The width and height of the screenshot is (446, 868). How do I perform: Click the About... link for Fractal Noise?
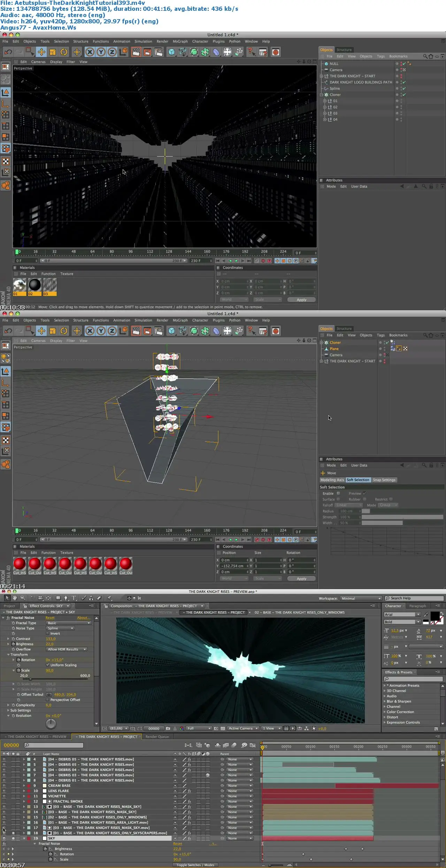(84, 617)
